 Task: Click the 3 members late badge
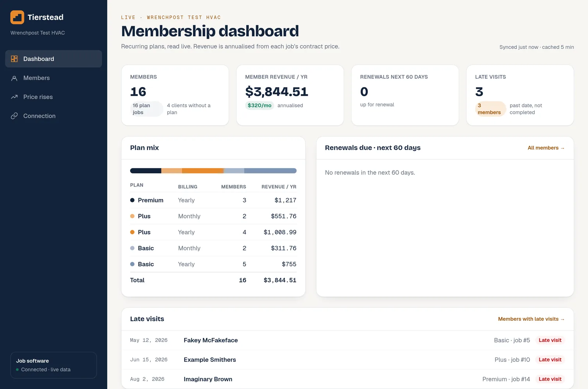tap(491, 109)
